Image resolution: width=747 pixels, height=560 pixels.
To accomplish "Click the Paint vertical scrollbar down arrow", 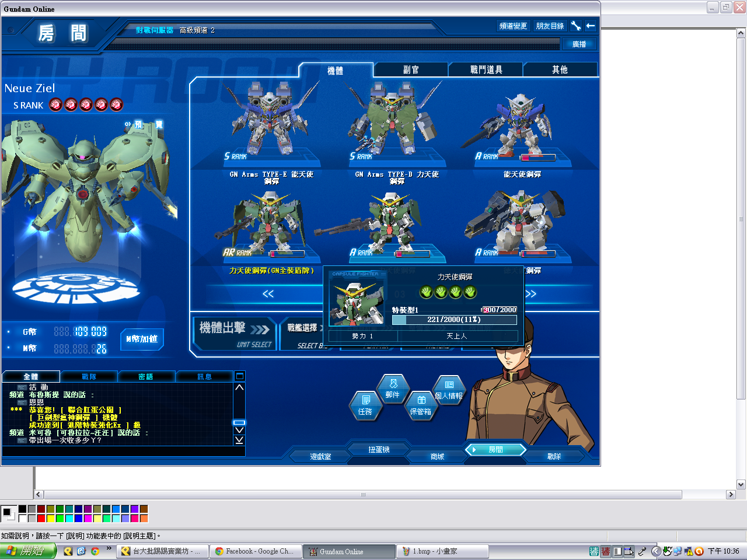I will (741, 484).
